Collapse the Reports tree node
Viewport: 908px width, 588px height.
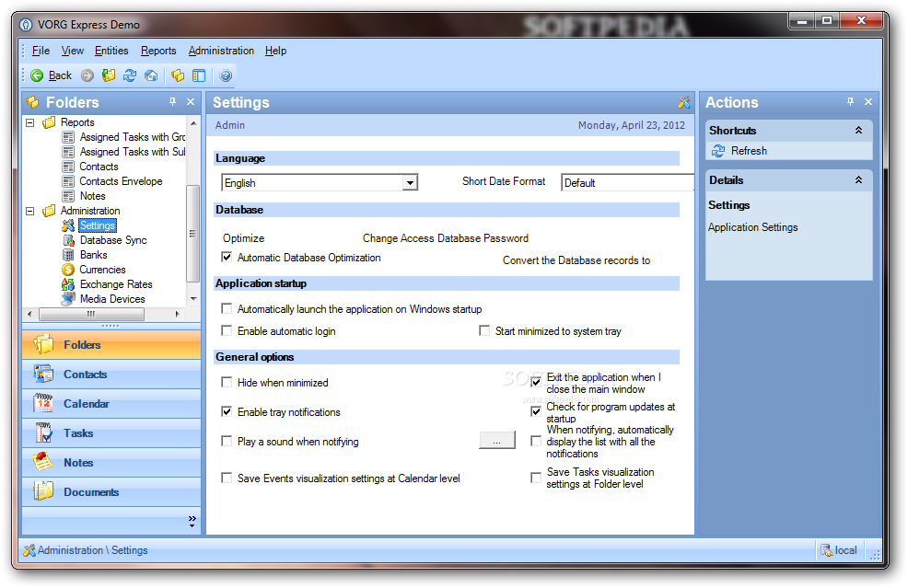tap(30, 122)
